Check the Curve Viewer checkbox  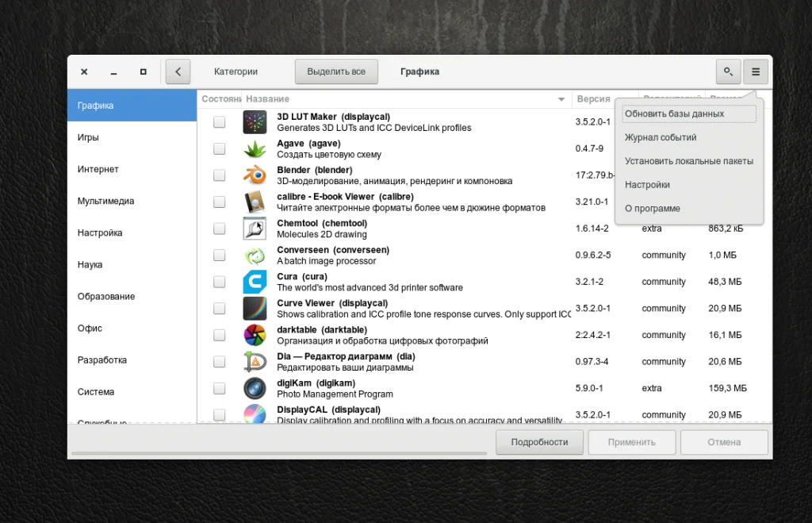coord(220,309)
